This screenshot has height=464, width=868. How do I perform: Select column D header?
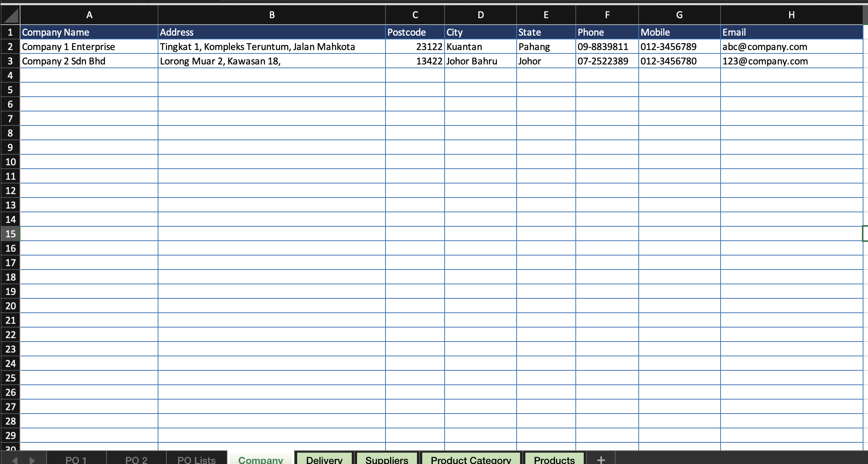click(x=481, y=15)
